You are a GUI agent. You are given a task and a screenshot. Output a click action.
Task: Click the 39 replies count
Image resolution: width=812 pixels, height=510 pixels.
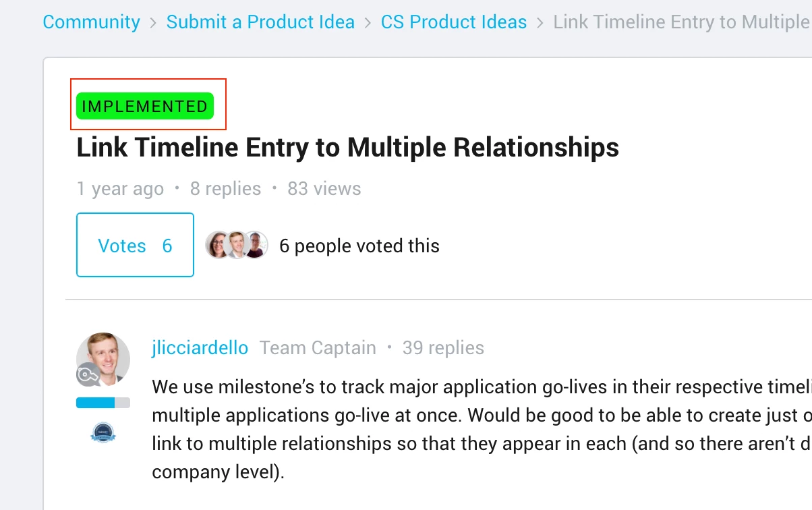443,348
